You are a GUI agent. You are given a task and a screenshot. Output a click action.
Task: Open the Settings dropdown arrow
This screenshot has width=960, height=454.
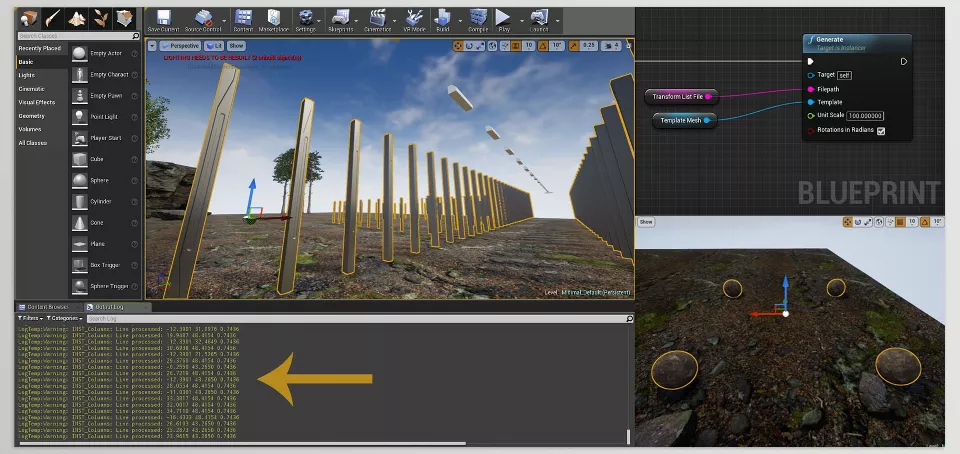tap(320, 20)
